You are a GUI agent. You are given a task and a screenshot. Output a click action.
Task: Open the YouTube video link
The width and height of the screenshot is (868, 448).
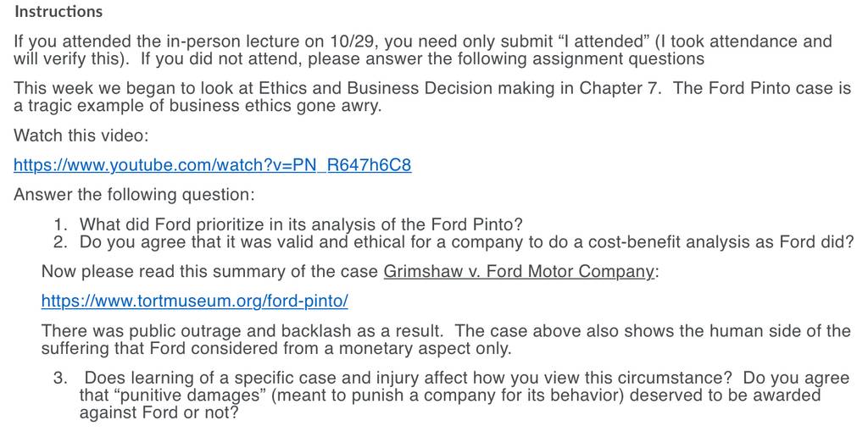pos(212,165)
